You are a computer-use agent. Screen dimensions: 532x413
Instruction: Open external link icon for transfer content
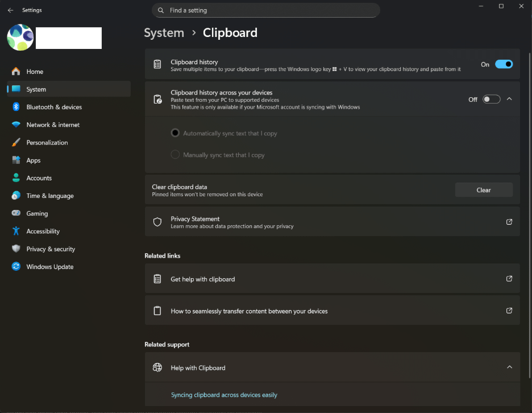coord(509,311)
